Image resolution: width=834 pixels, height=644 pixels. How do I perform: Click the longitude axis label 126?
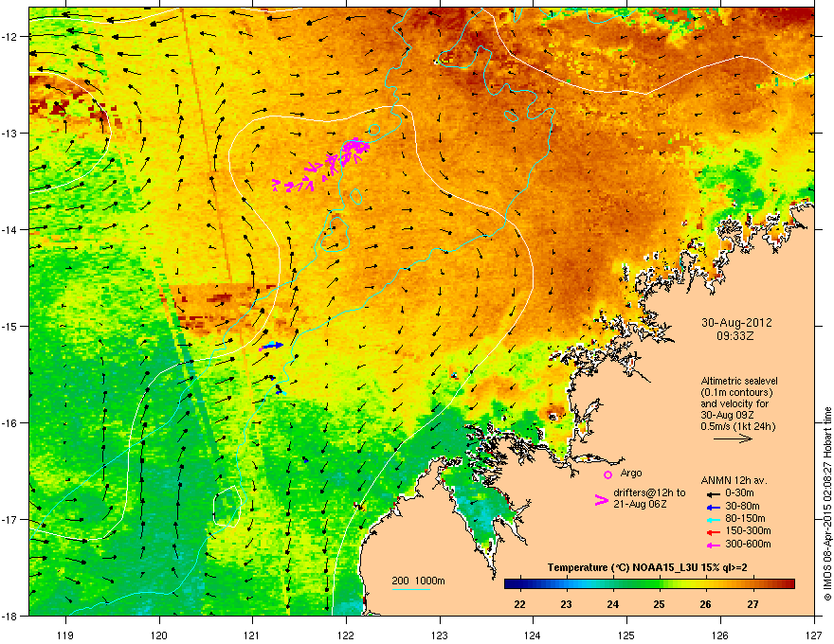pyautogui.click(x=720, y=635)
